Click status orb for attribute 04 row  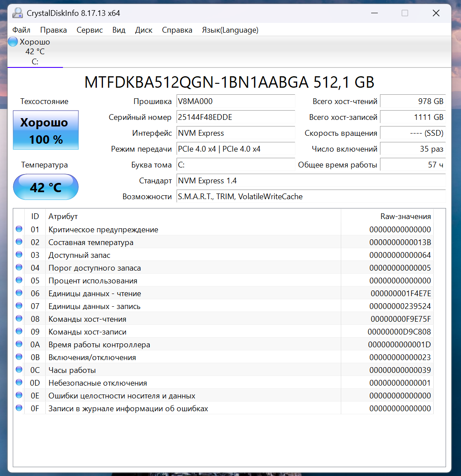point(19,267)
